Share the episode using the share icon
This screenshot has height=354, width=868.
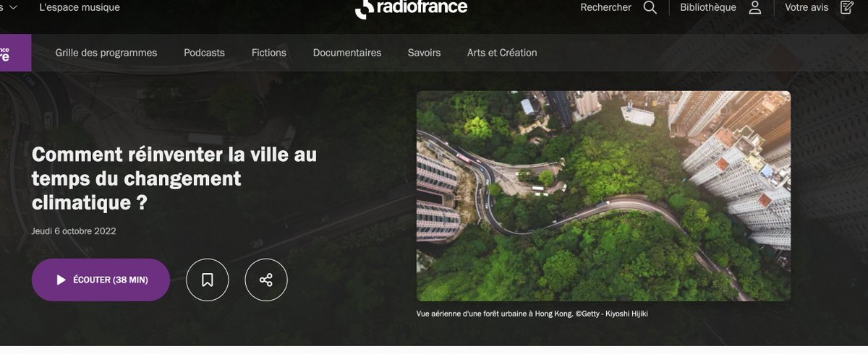266,280
